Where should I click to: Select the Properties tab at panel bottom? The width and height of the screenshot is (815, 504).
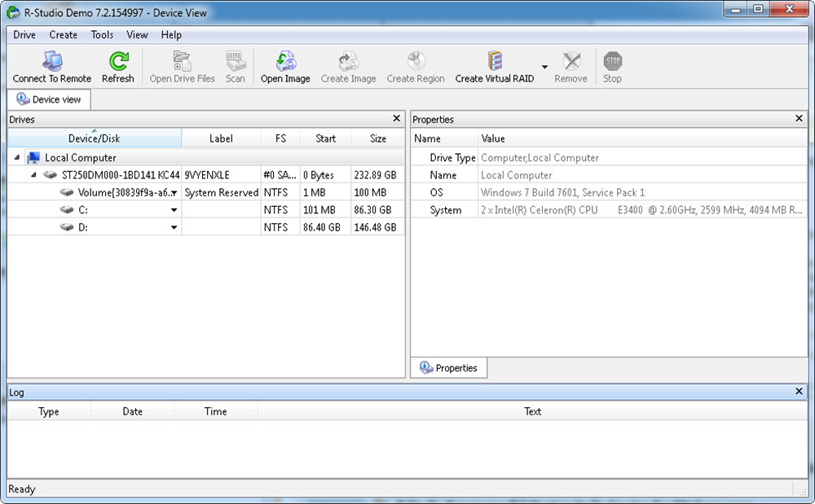pyautogui.click(x=449, y=367)
